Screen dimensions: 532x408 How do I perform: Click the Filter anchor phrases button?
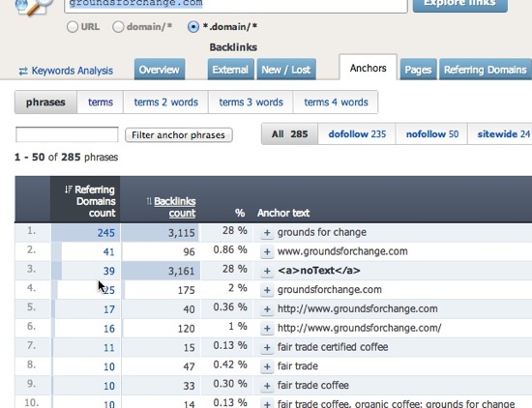[x=179, y=135]
